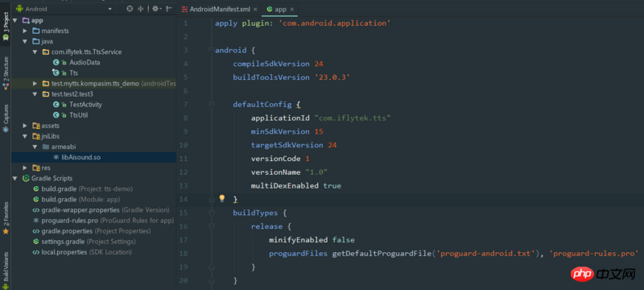Select the Tts class
644x290 pixels.
point(73,73)
